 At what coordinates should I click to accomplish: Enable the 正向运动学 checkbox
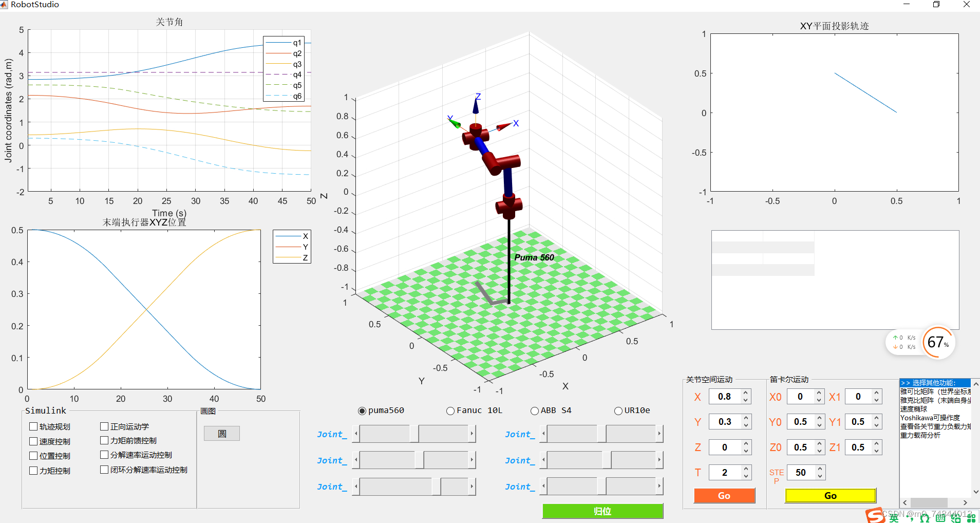pos(104,426)
